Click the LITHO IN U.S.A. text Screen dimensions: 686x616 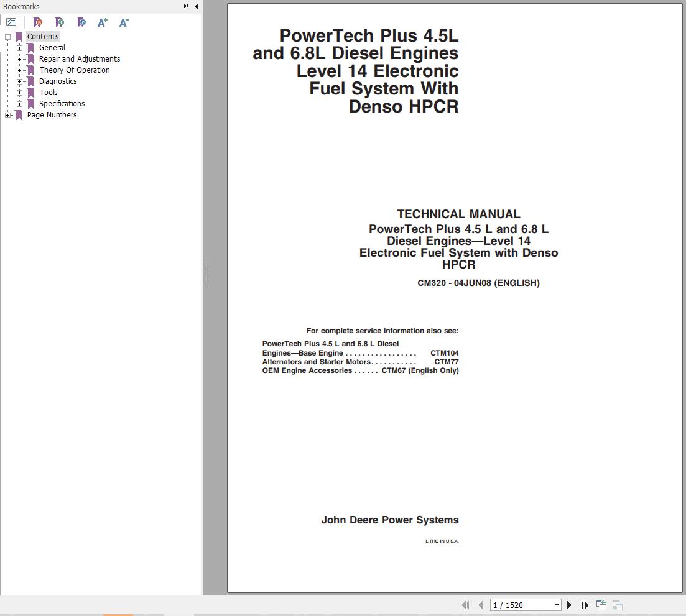click(442, 541)
